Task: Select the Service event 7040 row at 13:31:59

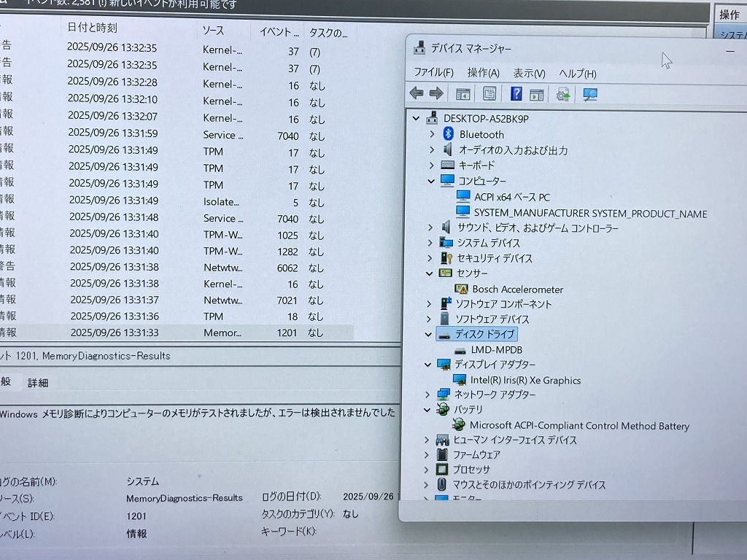Action: click(177, 135)
